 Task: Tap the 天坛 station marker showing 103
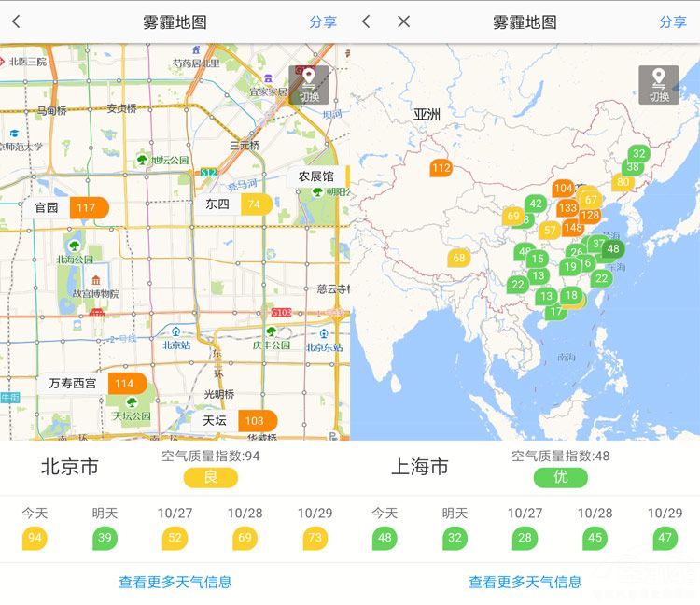pyautogui.click(x=255, y=420)
